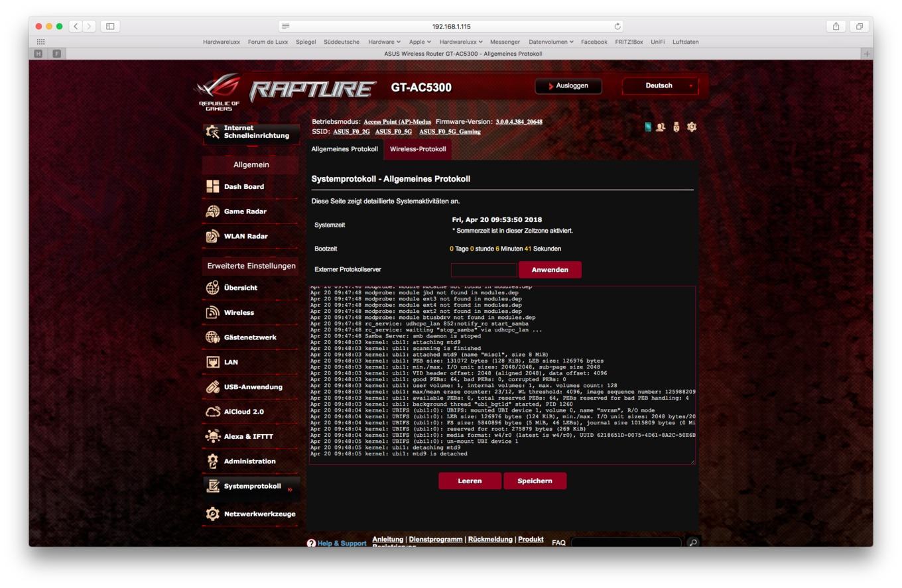Open the Anleitung support link

click(387, 539)
